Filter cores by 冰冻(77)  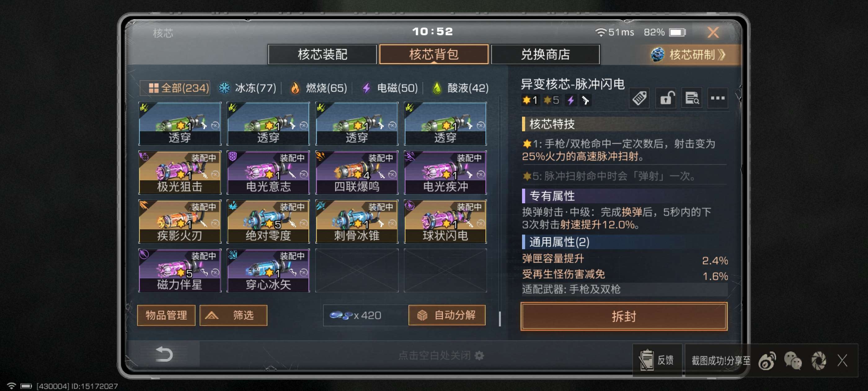click(x=248, y=88)
